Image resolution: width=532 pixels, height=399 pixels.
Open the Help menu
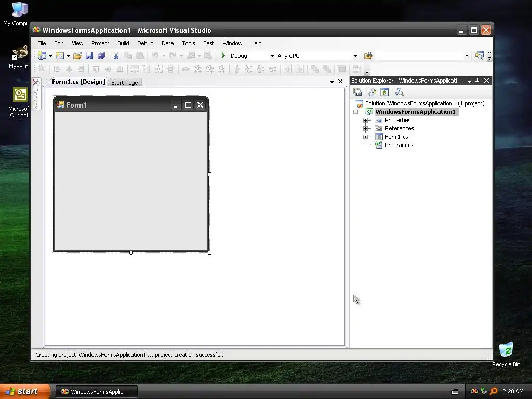tap(256, 43)
